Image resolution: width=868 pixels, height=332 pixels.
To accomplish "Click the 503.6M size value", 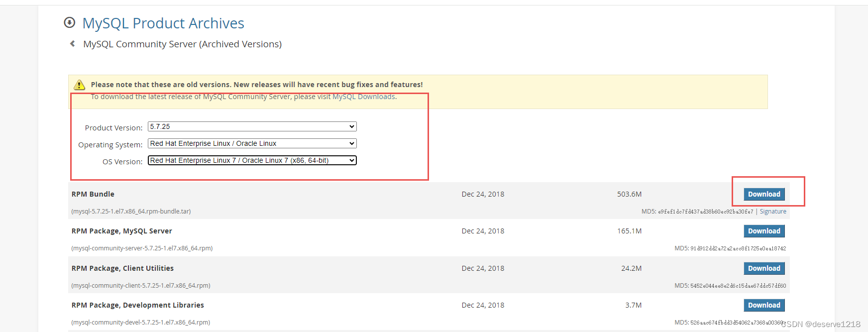I will (629, 194).
